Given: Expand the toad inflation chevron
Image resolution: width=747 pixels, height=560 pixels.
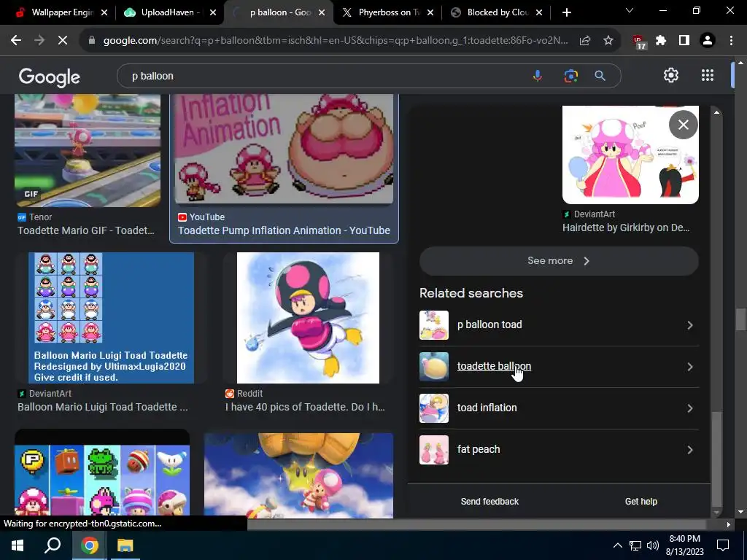Looking at the screenshot, I should click(690, 408).
